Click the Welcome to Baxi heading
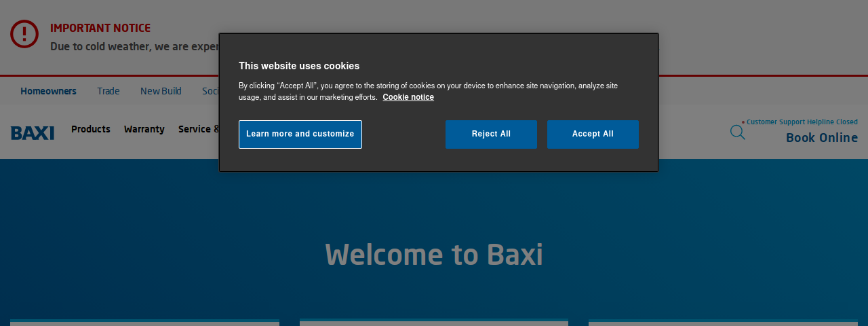 434,255
